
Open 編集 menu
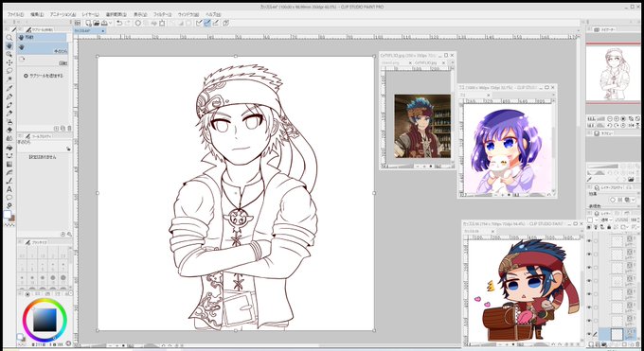tap(37, 14)
